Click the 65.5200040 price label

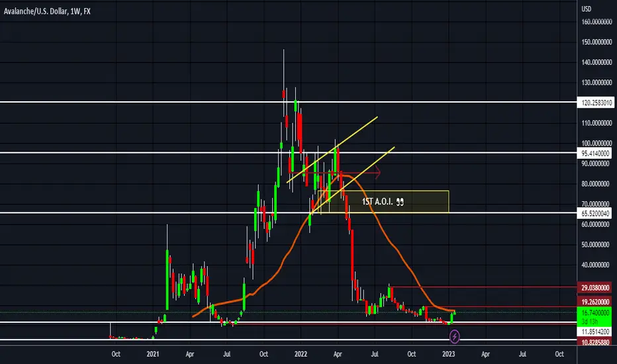(595, 214)
